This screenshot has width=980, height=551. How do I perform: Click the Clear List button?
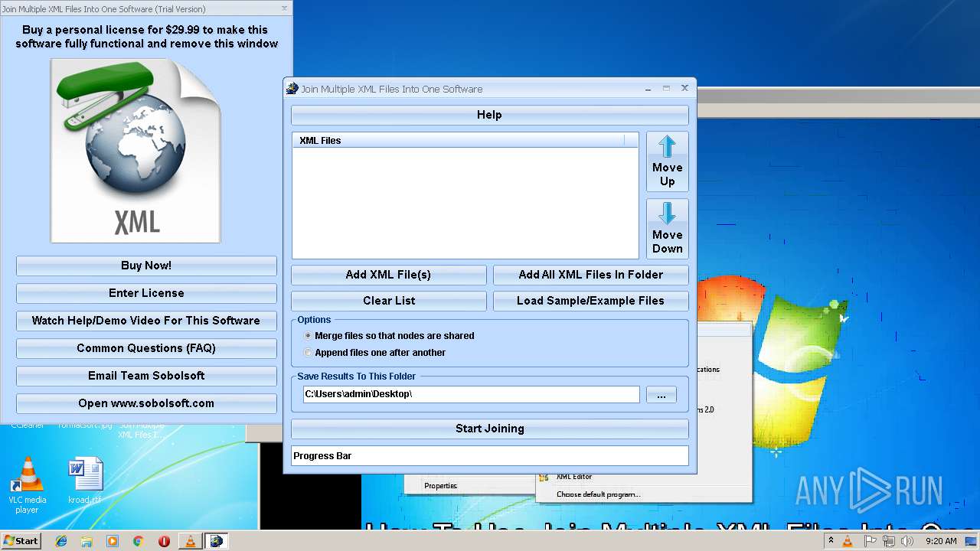(x=388, y=301)
